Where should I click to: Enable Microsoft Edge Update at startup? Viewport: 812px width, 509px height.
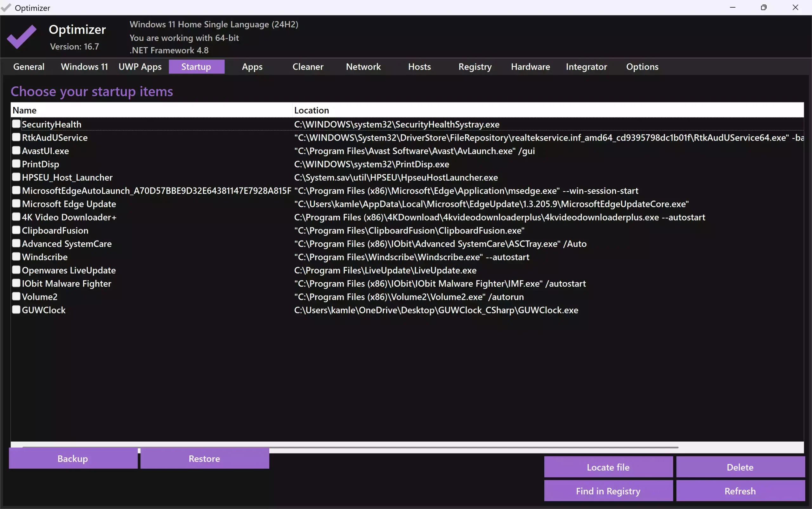coord(16,203)
